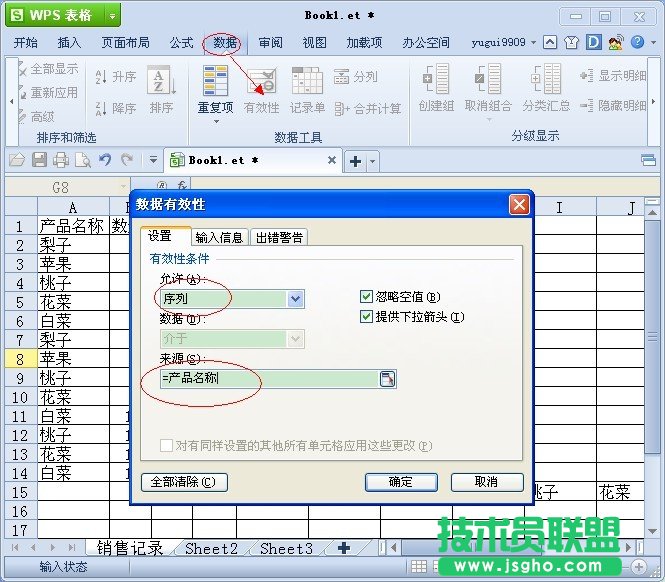Open the WPS 表格 application menu arrow
Image resolution: width=665 pixels, height=582 pixels.
click(112, 16)
